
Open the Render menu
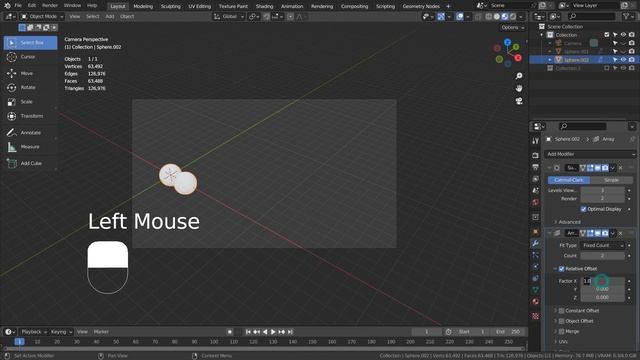[50, 6]
